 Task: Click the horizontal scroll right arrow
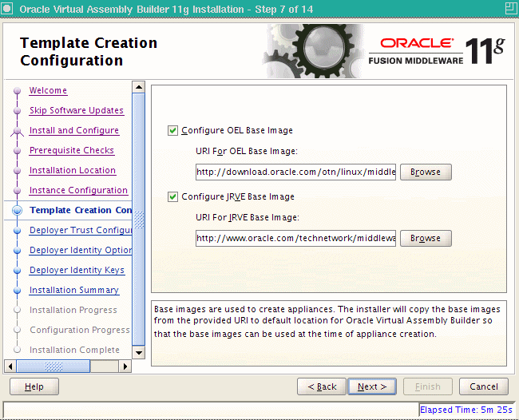(x=125, y=367)
